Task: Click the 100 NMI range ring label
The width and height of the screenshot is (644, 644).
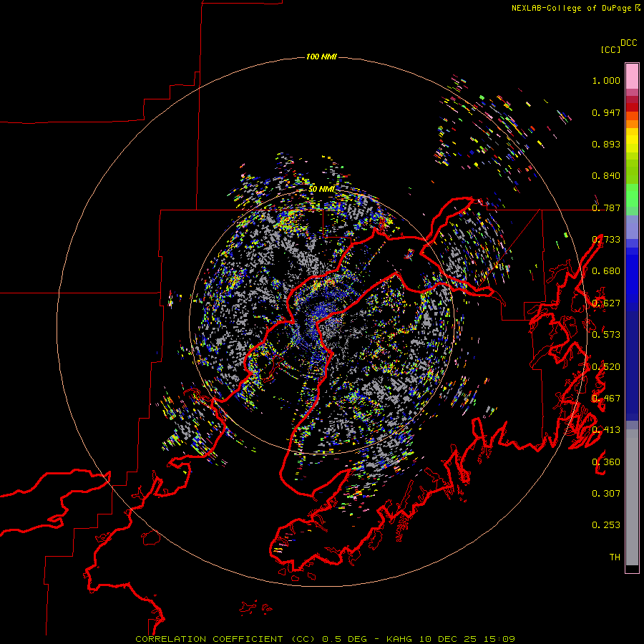Action: point(321,57)
